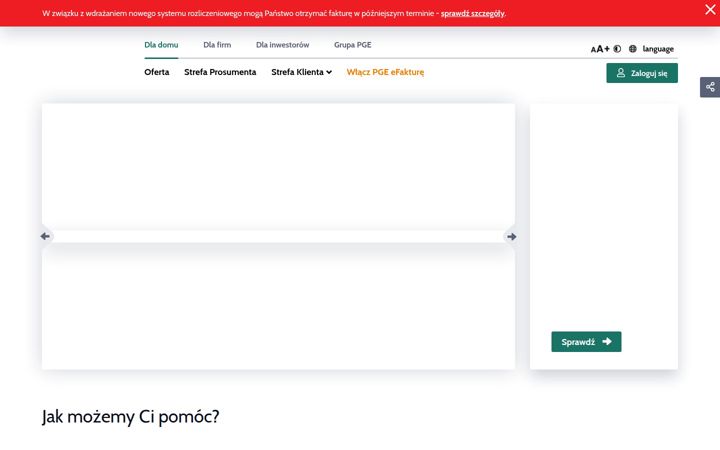The height and width of the screenshot is (450, 720).
Task: Go to previous slide with left arrow
Action: (x=45, y=236)
